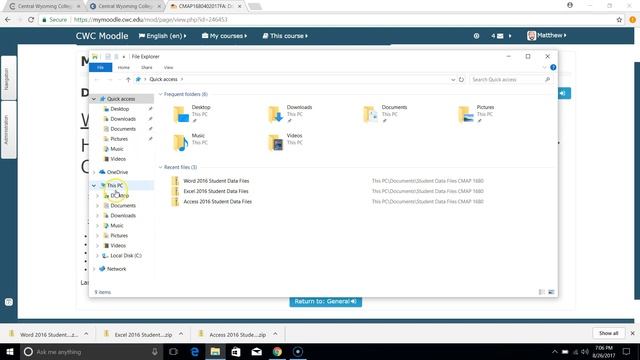Open the Store from the taskbar

[x=236, y=351]
